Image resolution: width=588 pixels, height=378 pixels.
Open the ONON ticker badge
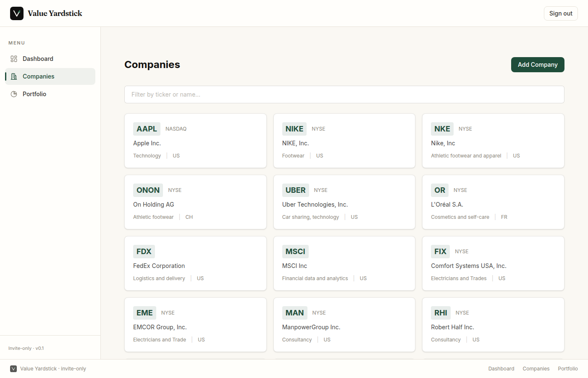148,190
